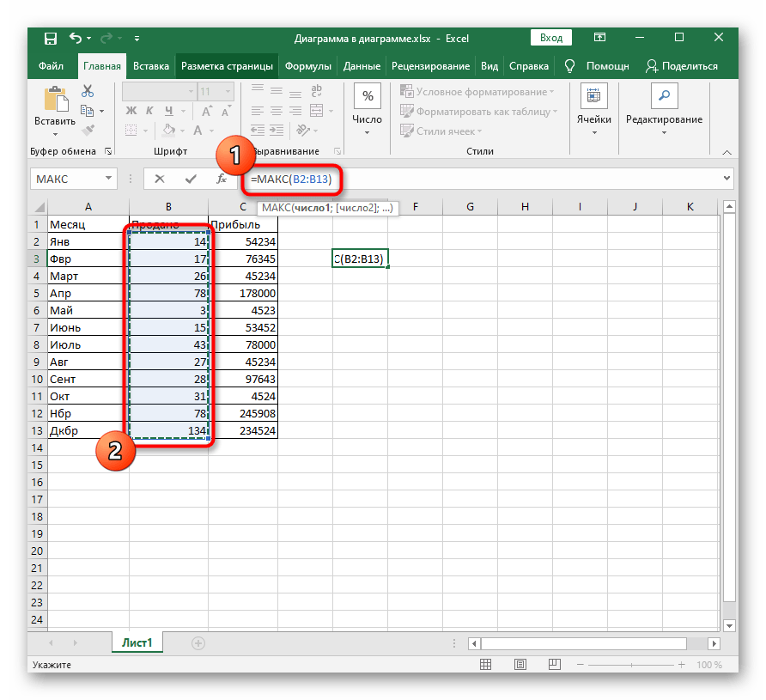Select the Лист1 sheet tab
This screenshot has width=766, height=700.
pyautogui.click(x=136, y=642)
